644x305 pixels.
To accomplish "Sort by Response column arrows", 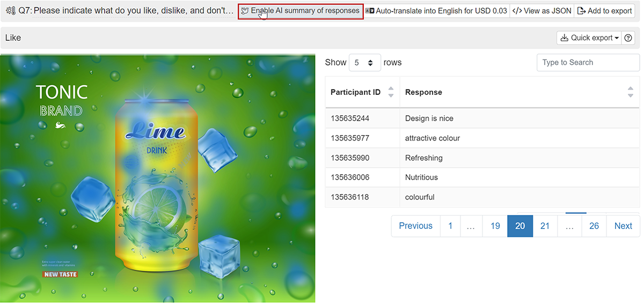I will click(630, 92).
